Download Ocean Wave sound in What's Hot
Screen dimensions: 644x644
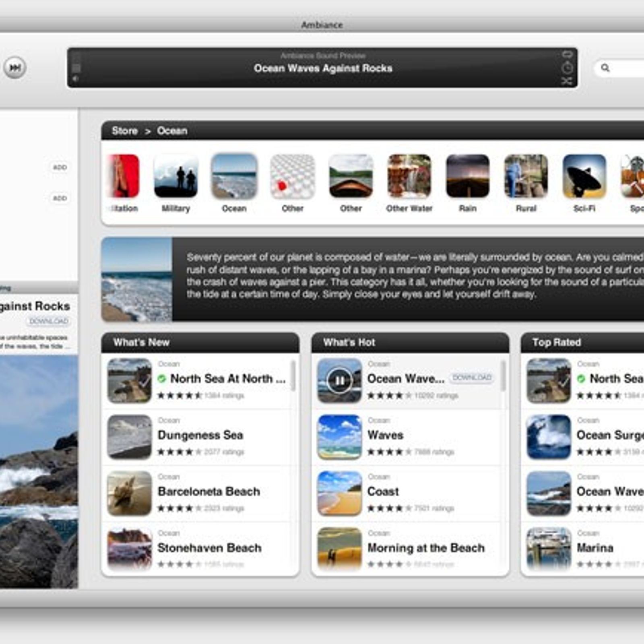[472, 378]
